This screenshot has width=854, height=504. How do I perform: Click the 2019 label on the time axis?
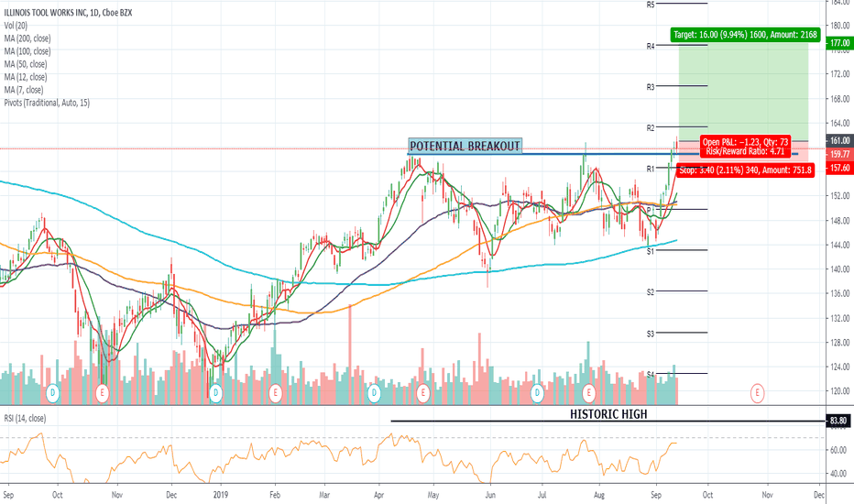click(x=221, y=495)
